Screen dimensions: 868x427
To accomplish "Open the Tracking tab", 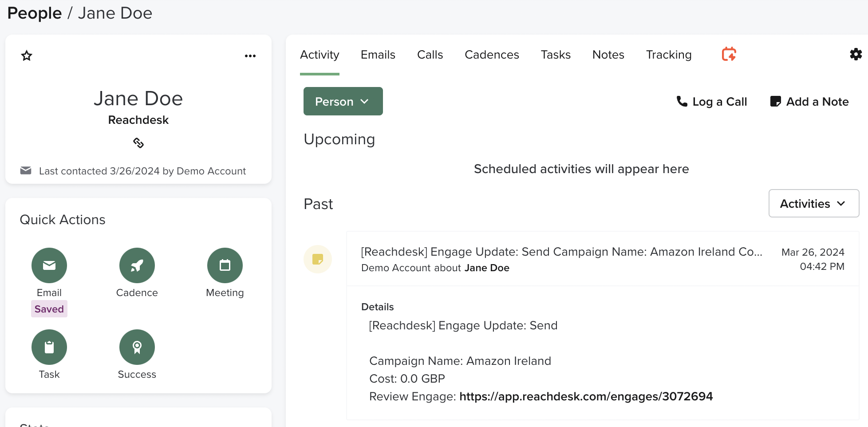I will point(669,55).
